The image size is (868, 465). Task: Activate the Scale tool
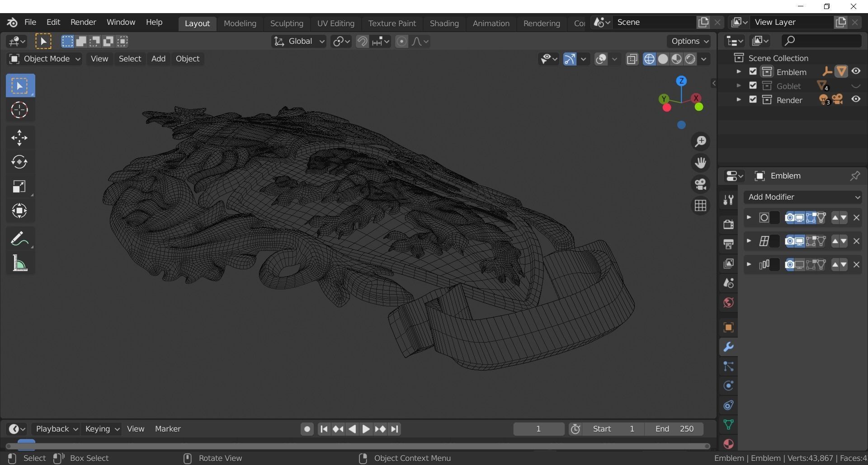19,186
